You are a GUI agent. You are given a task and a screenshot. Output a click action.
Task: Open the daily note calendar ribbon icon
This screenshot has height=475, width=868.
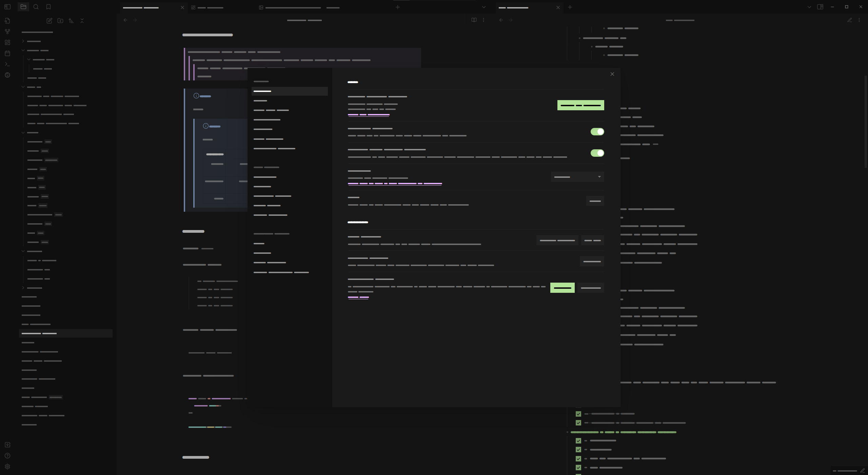(7, 53)
